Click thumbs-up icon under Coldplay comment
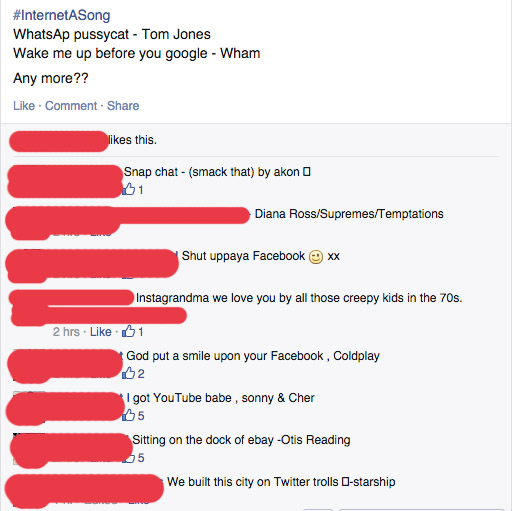 coord(129,373)
